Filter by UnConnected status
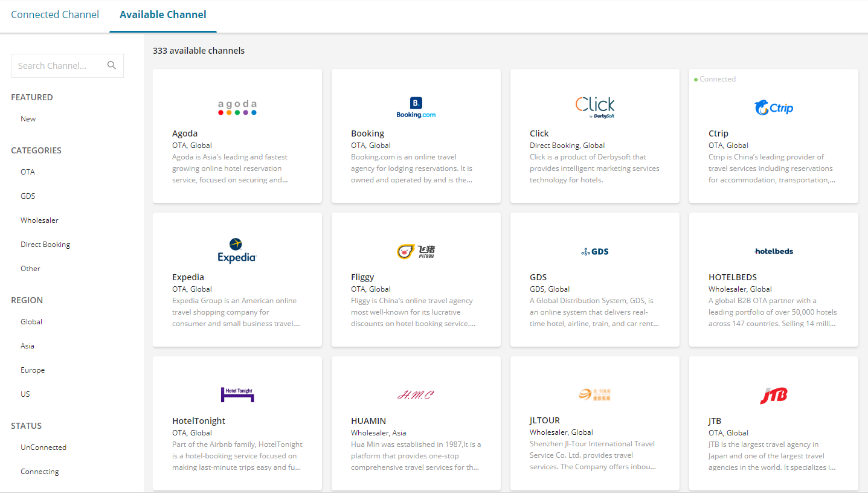The image size is (868, 494). [43, 447]
